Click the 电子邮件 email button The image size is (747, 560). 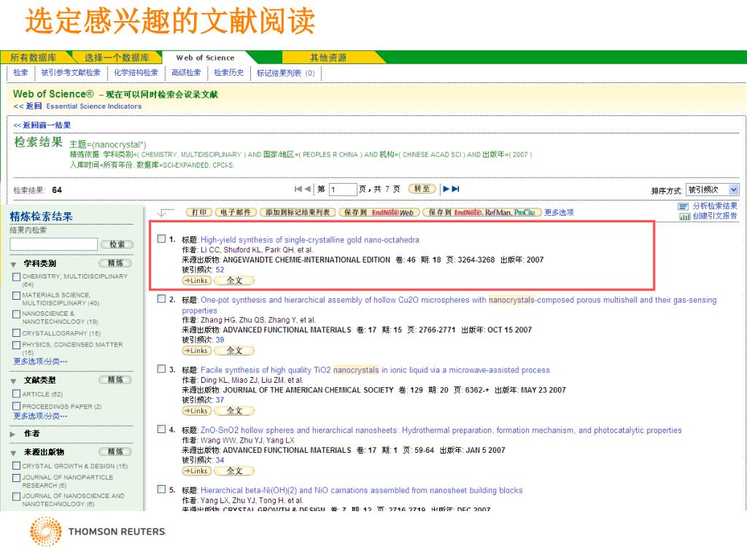(236, 212)
